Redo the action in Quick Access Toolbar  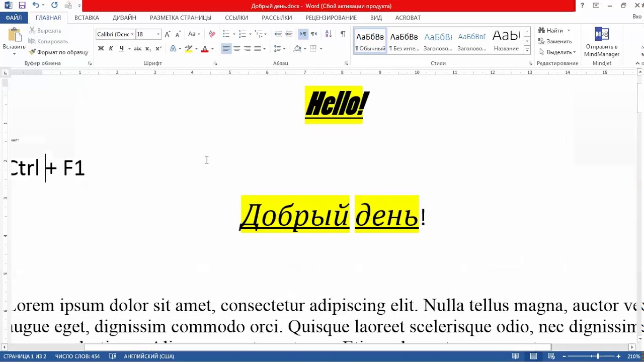pyautogui.click(x=54, y=6)
